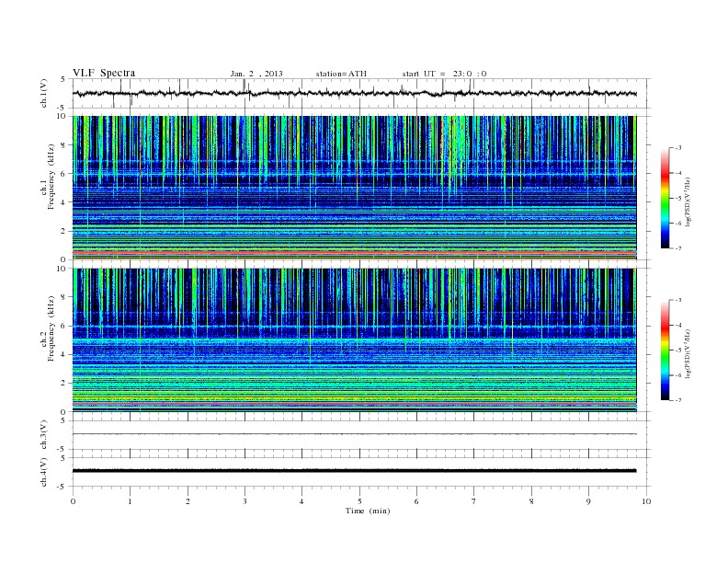Select the "ch.4(V)" axis label
728x563 pixels.
click(x=44, y=472)
